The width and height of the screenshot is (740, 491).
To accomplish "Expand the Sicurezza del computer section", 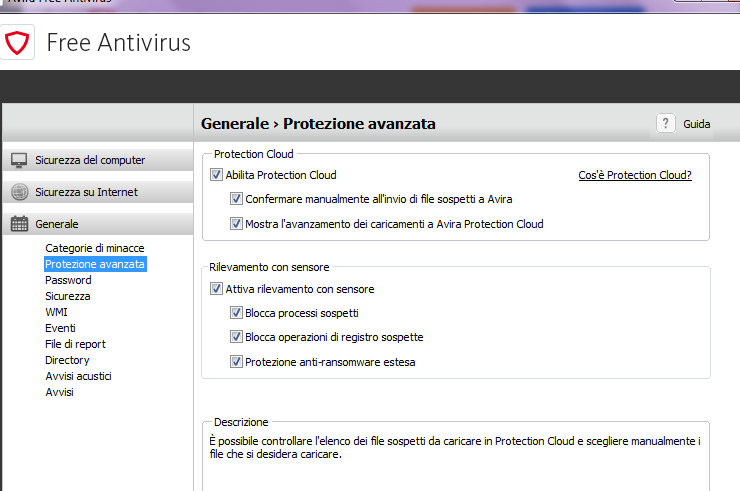I will 90,160.
